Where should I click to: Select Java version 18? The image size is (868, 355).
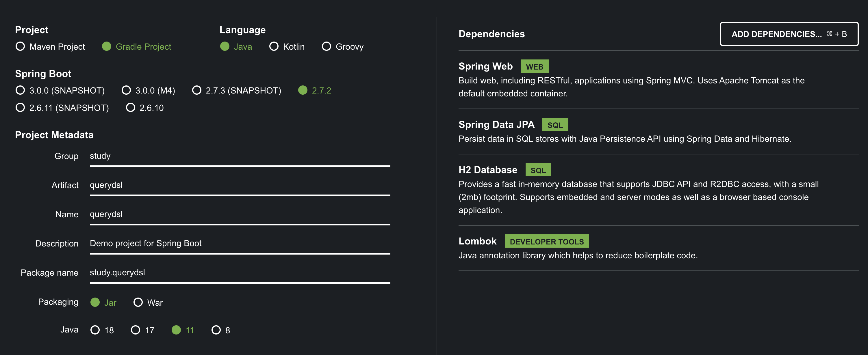tap(95, 330)
